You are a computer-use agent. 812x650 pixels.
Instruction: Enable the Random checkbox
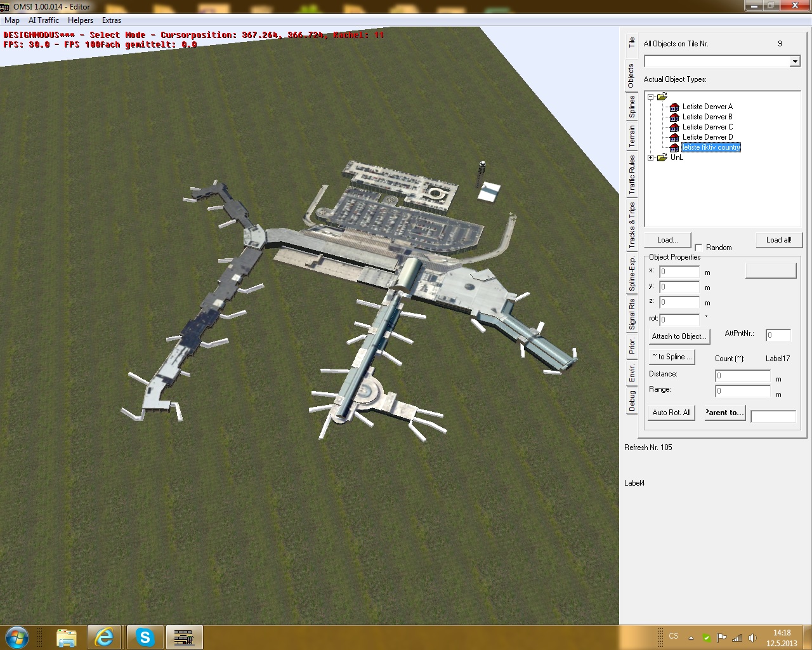click(x=698, y=248)
